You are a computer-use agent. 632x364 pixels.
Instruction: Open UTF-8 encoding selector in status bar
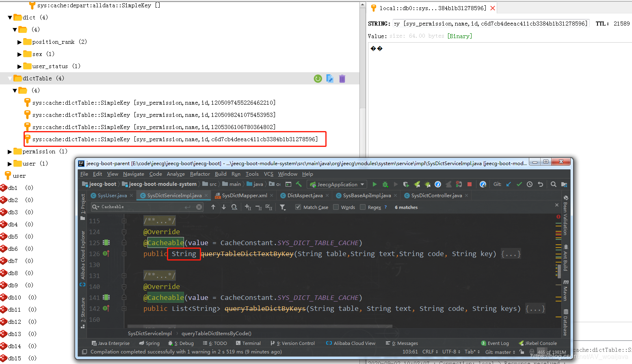[452, 352]
